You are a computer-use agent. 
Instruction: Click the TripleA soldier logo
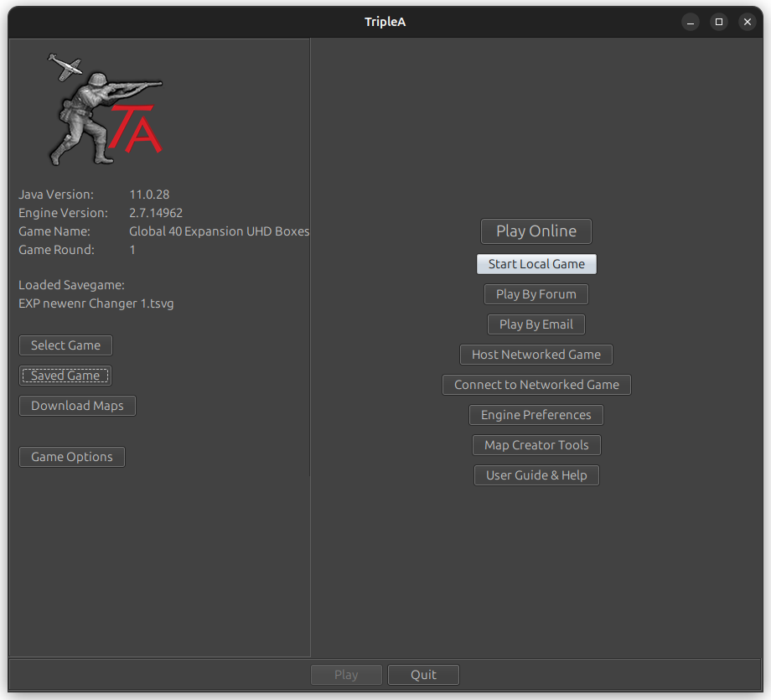[x=105, y=107]
